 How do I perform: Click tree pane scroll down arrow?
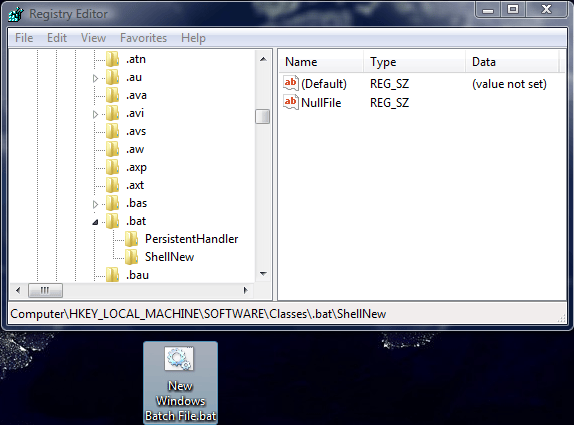[263, 274]
